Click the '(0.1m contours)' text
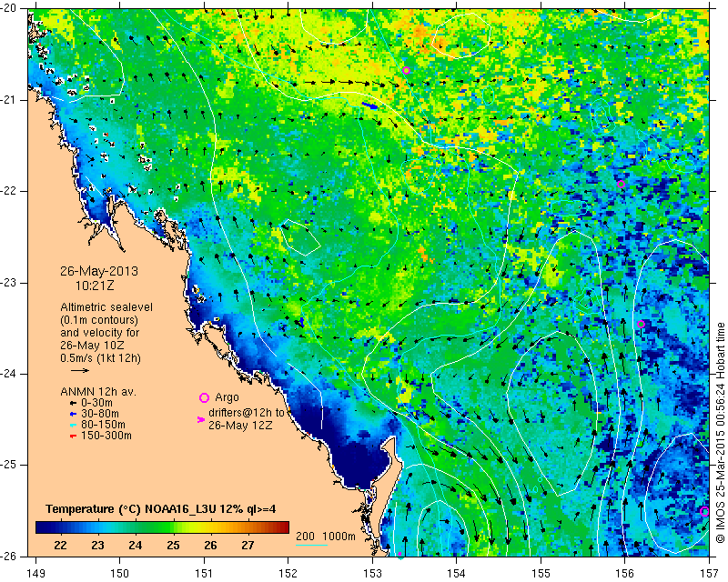Screen dimensions: 728x582 click(x=99, y=320)
